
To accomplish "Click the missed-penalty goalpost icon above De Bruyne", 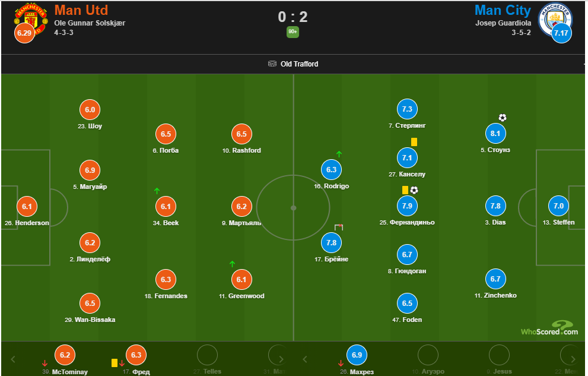I will (339, 227).
